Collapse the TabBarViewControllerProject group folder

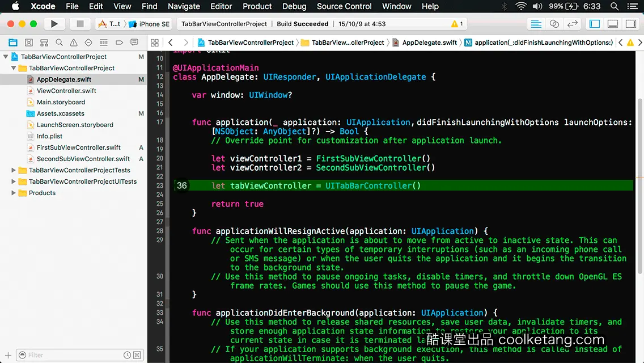[14, 68]
